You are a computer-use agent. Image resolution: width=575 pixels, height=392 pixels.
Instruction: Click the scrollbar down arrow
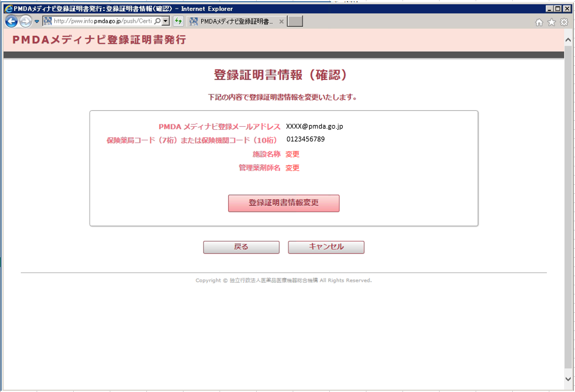pos(568,379)
